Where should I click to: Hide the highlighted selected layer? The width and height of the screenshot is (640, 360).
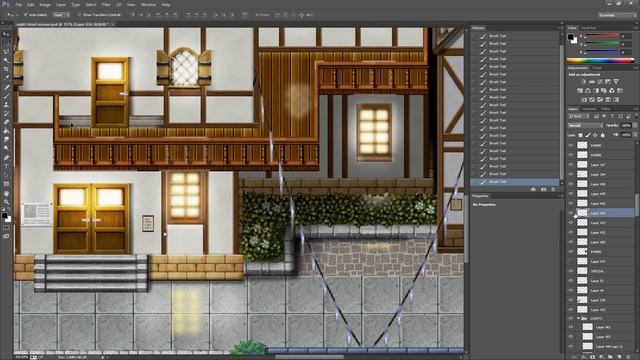571,213
